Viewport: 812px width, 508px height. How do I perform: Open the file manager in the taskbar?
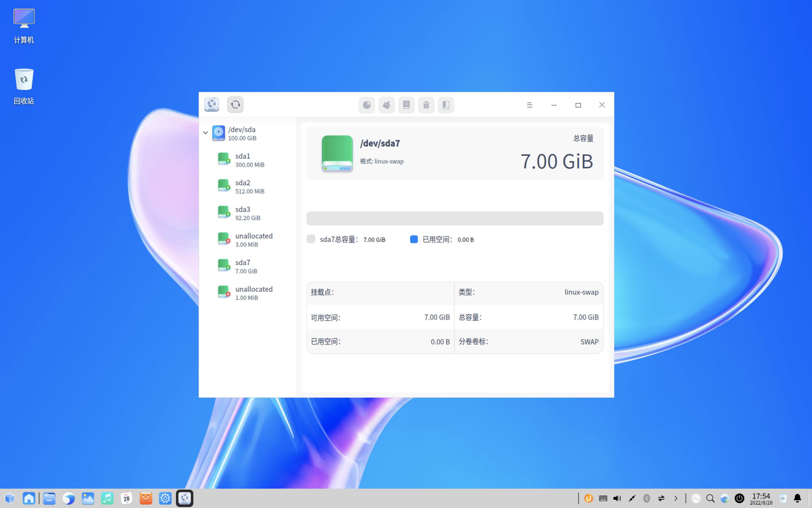tap(49, 498)
